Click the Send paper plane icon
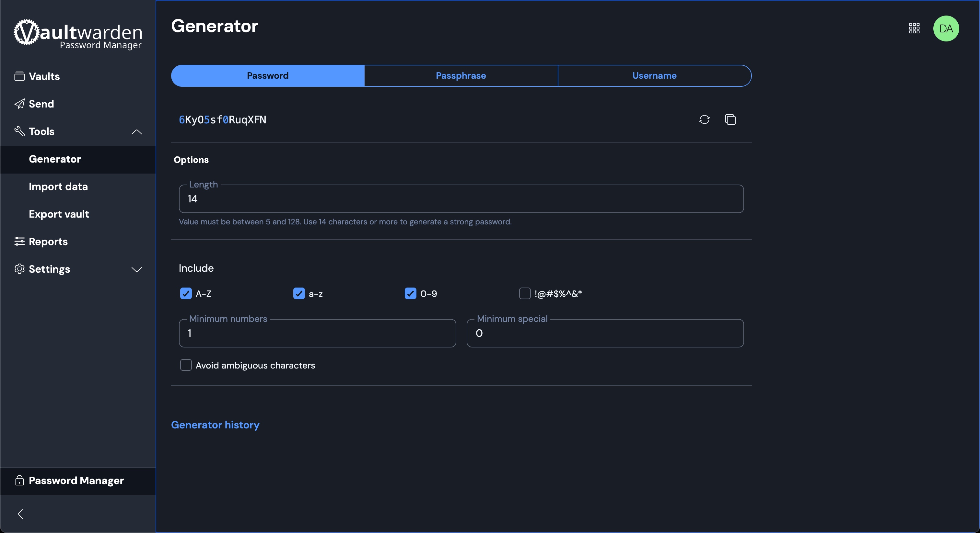This screenshot has height=533, width=980. [19, 104]
